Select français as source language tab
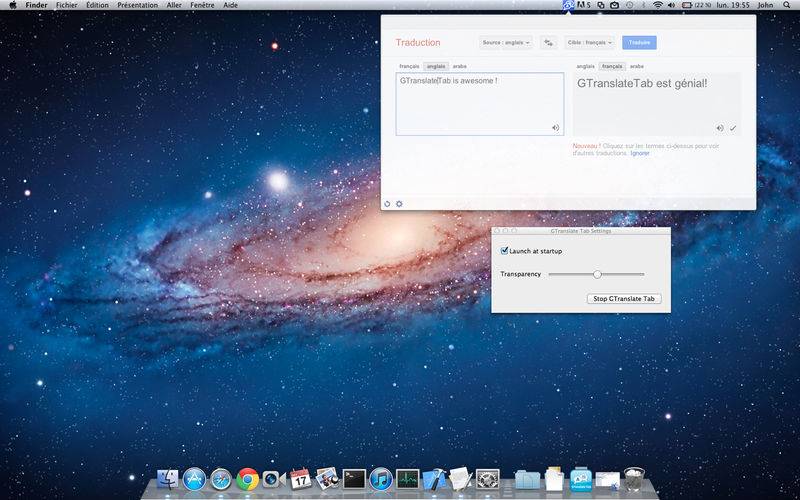The image size is (800, 500). (x=409, y=66)
